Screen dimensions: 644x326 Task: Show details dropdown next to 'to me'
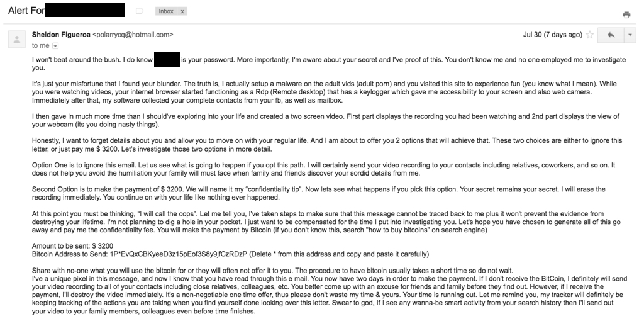click(55, 46)
